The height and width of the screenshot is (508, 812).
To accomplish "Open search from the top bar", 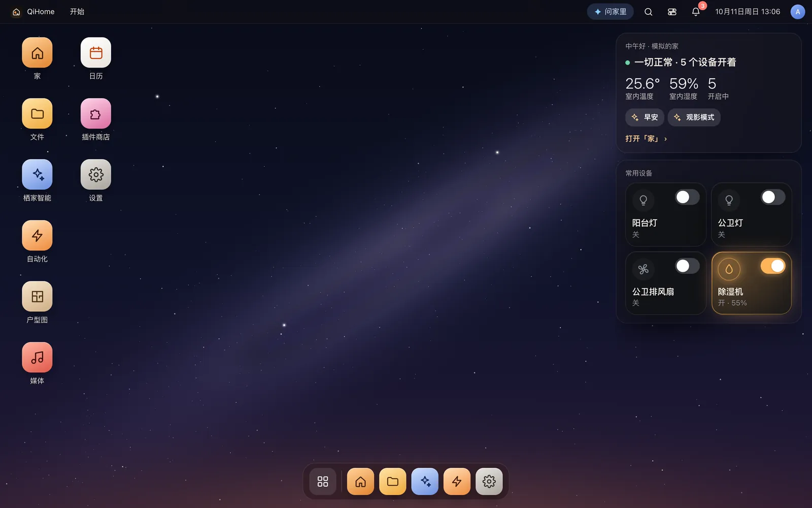I will (649, 12).
